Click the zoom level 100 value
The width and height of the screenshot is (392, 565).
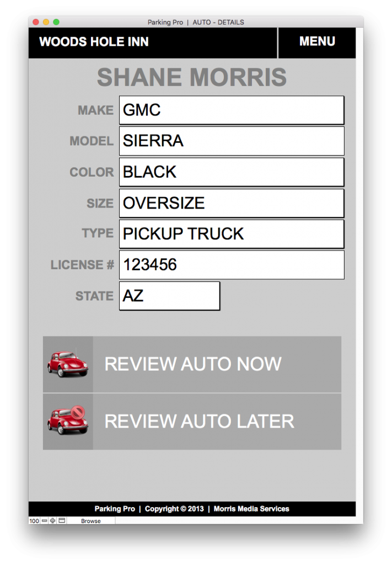34,521
